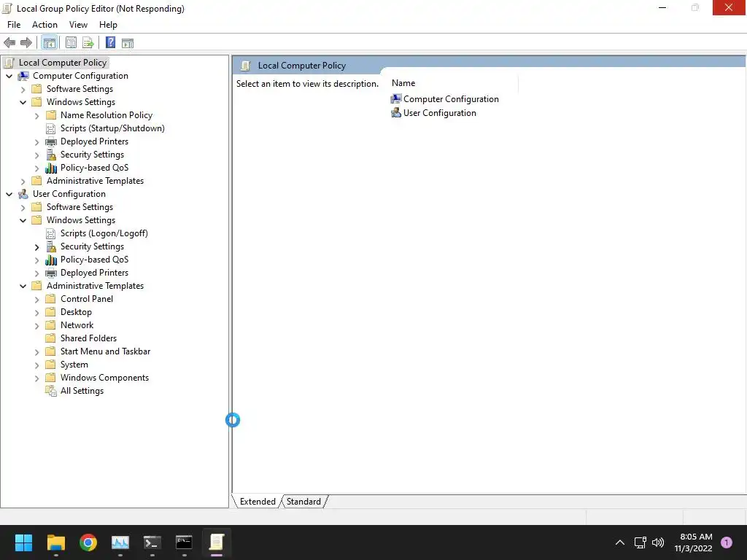Click the Forward arrow toolbar icon
The height and width of the screenshot is (560, 747).
26,43
